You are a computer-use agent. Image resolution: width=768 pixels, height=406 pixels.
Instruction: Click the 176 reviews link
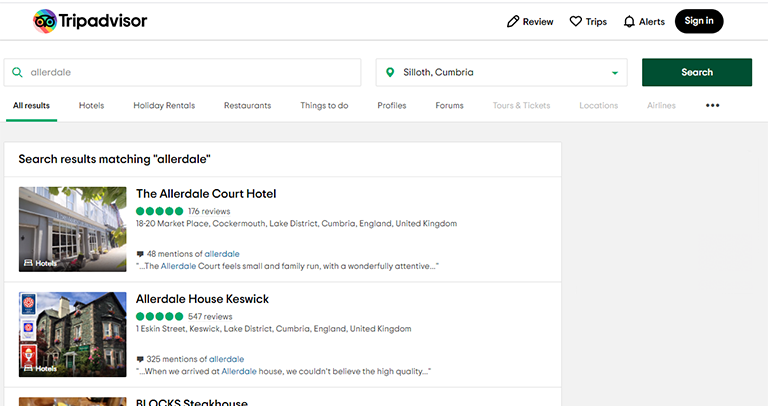click(209, 211)
